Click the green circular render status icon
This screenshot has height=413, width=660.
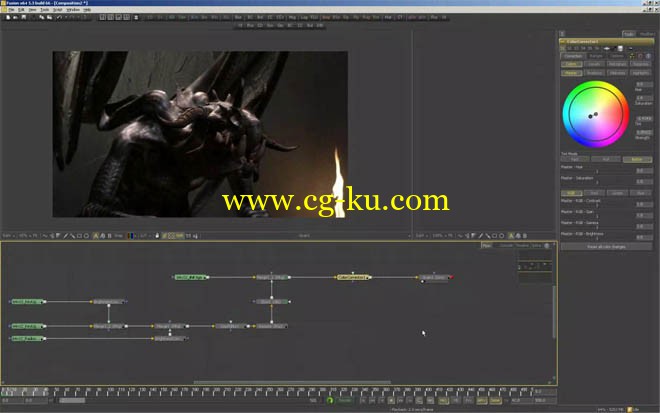coord(330,400)
